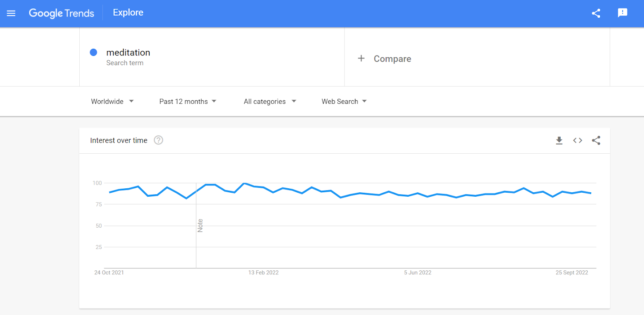Screen dimensions: 644x315
Task: Open the hamburger main menu
Action: pyautogui.click(x=11, y=13)
